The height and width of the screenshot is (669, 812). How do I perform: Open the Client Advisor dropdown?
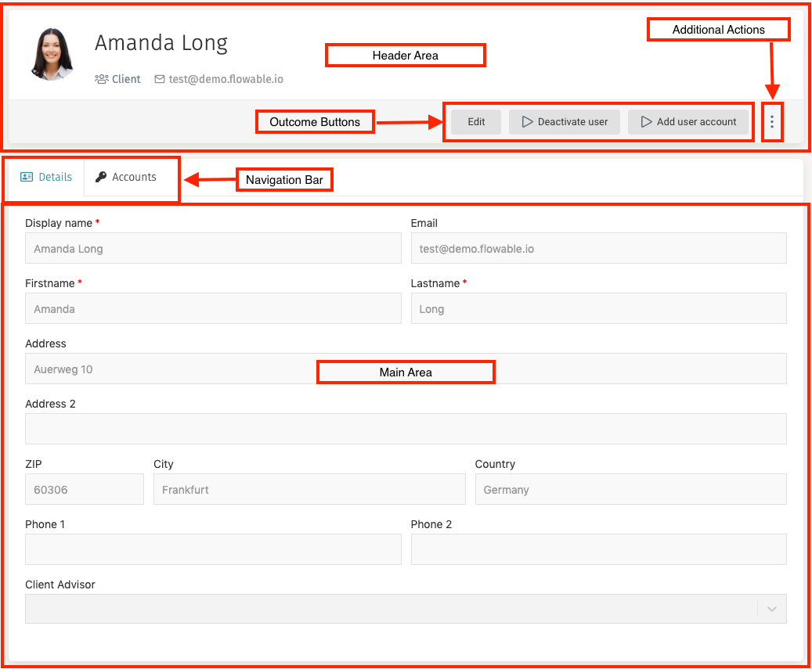pyautogui.click(x=406, y=609)
